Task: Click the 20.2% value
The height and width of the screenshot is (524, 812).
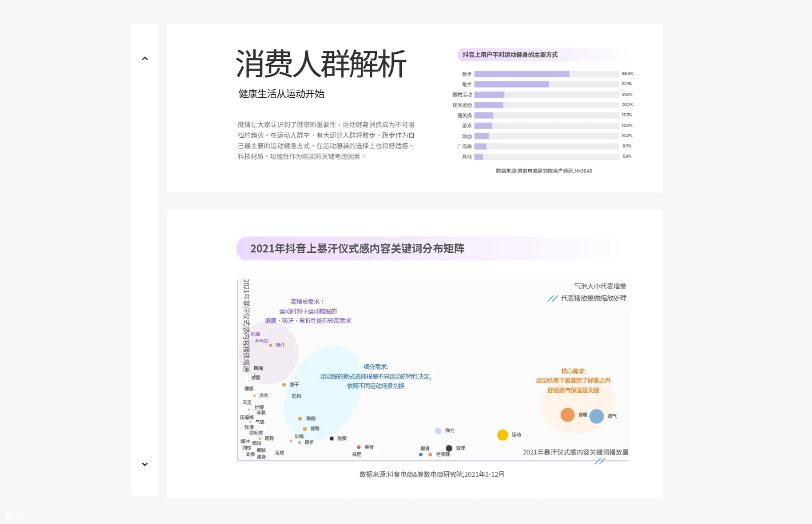Action: click(x=627, y=105)
